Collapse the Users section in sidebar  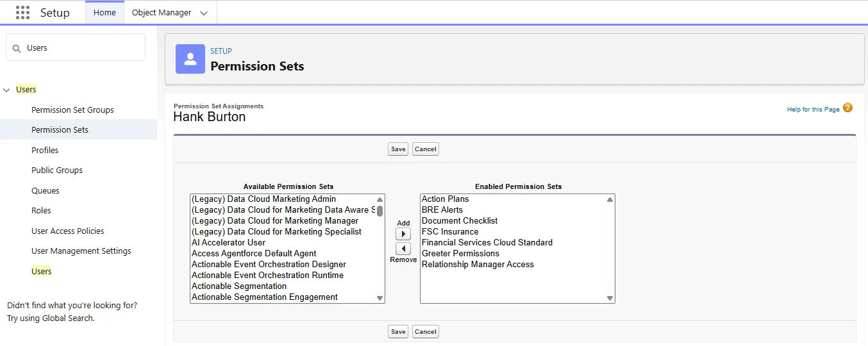pos(7,90)
